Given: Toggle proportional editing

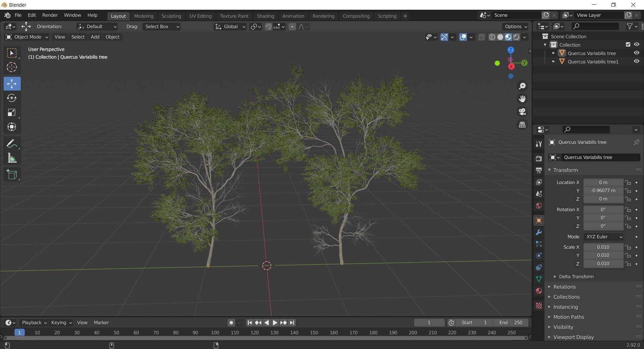Looking at the screenshot, I should 292,26.
